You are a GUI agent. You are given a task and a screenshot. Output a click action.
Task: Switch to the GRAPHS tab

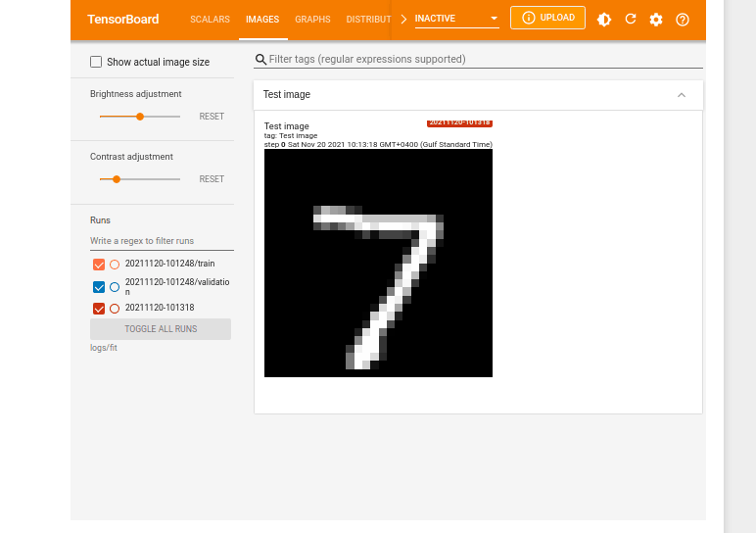(x=312, y=20)
